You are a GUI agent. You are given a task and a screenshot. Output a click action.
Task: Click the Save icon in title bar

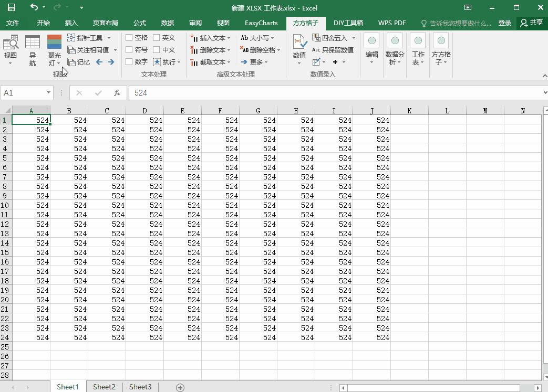click(11, 7)
